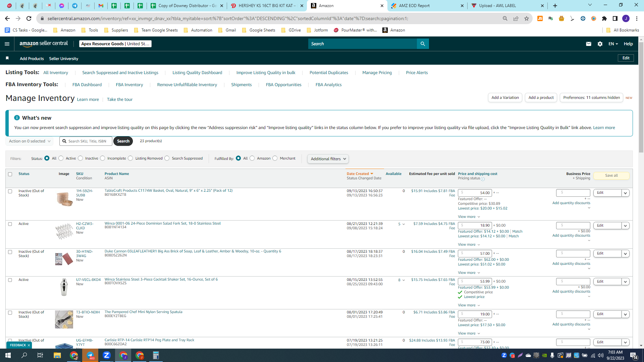Click the Add a product button
Viewport: 644px width, 362px height.
click(x=541, y=98)
